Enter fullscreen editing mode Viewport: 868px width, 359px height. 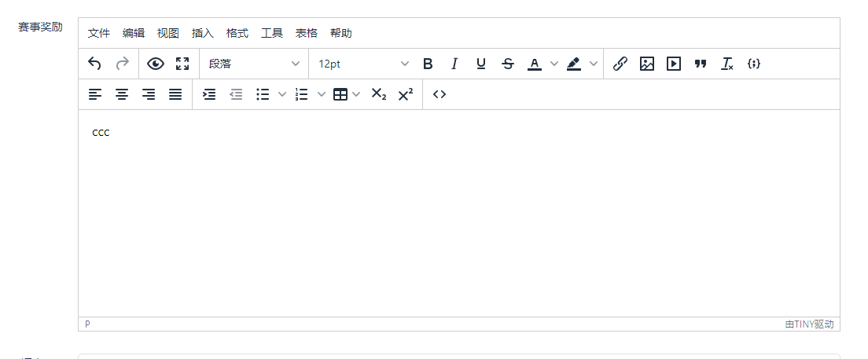click(182, 64)
